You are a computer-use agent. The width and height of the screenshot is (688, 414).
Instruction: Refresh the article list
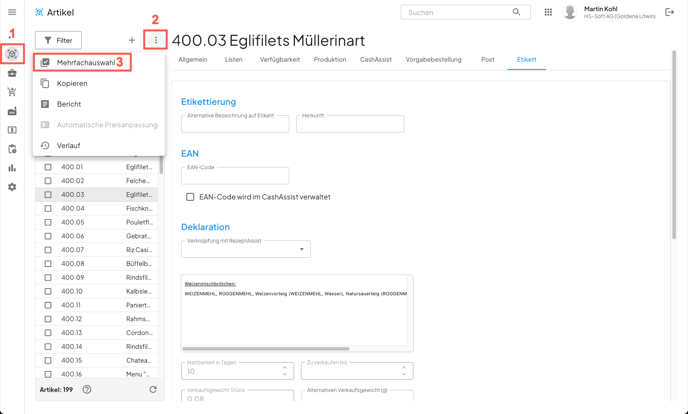(x=153, y=389)
